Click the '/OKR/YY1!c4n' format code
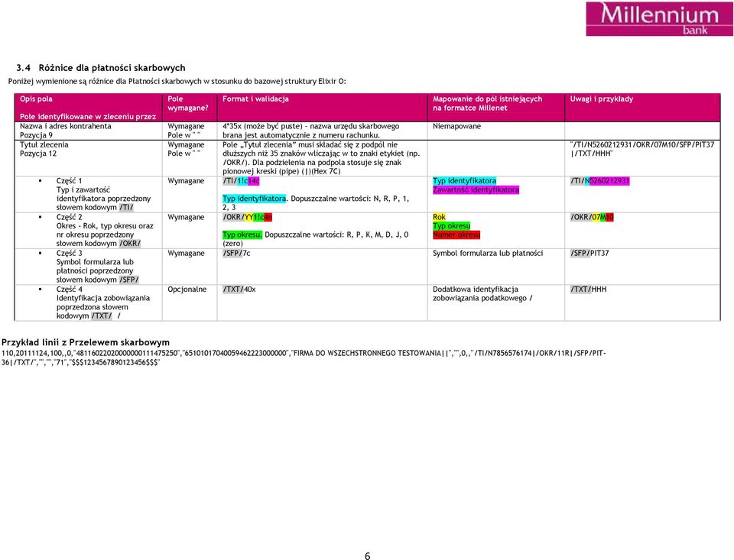The width and height of the screenshot is (734, 560). pos(247,217)
